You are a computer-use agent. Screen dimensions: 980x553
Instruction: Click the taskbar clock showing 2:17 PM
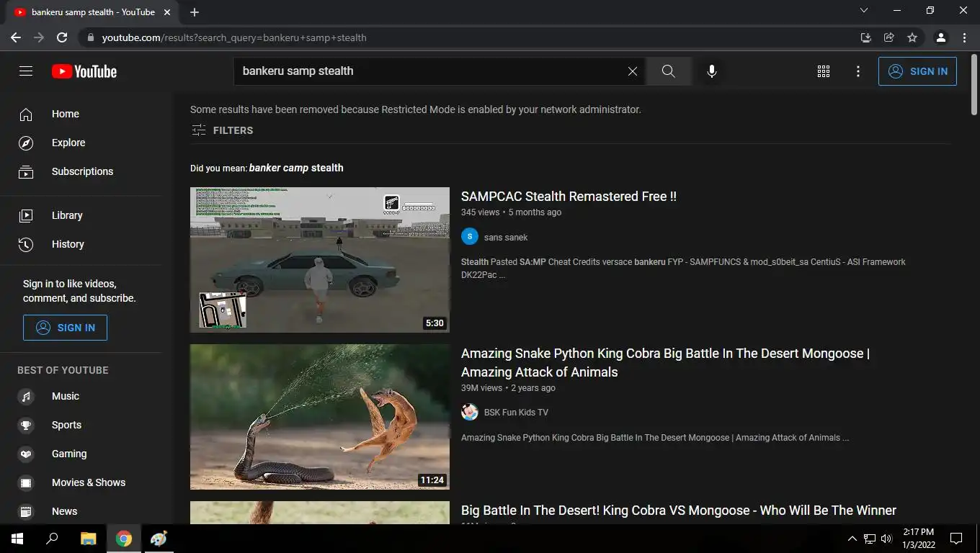click(918, 539)
